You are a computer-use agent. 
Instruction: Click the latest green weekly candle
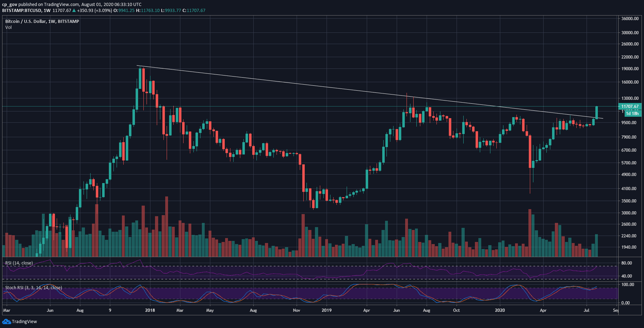(596, 113)
